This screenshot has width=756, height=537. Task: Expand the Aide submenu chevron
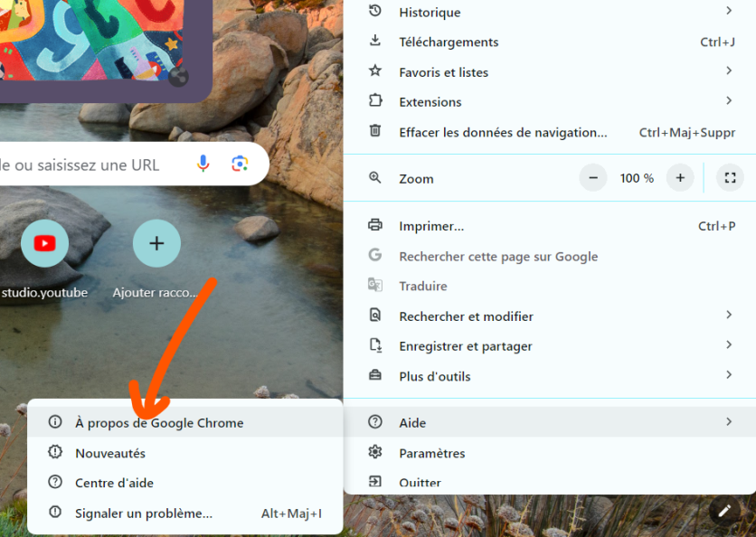point(729,422)
